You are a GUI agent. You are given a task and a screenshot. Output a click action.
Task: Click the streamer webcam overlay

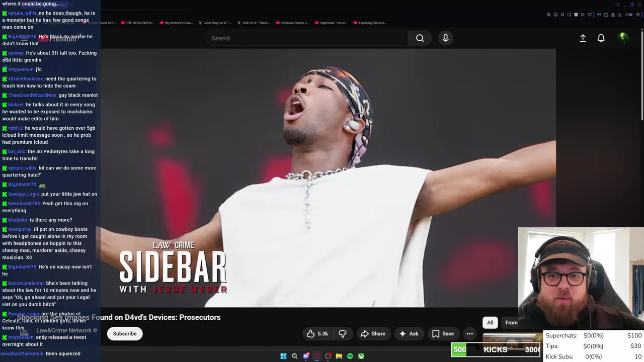581,279
